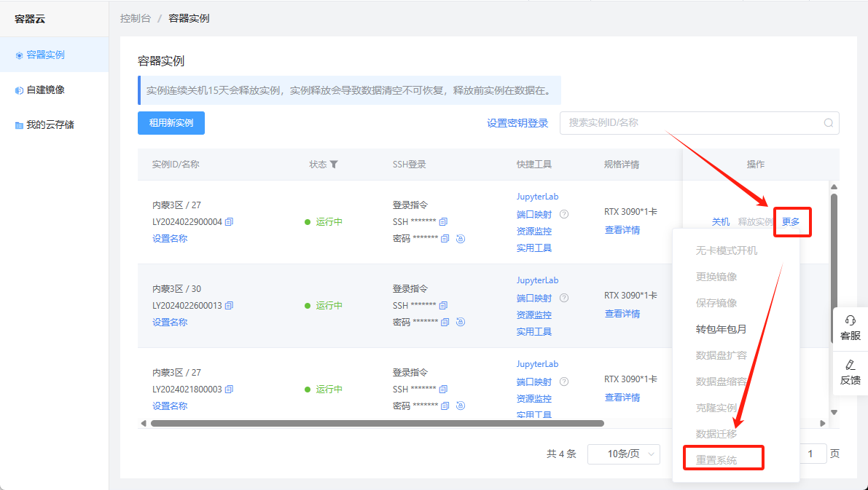The image size is (868, 490).
Task: Open the 状态 column filter icon
Action: pyautogui.click(x=334, y=165)
